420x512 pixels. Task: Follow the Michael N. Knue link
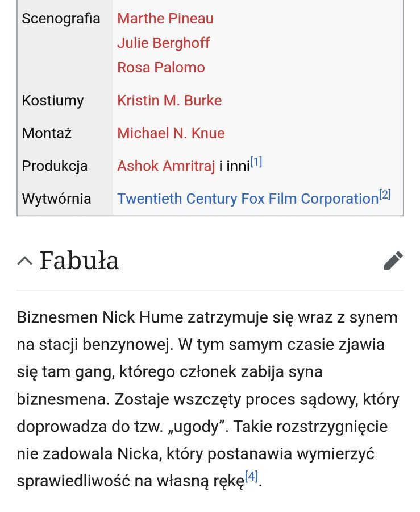(x=171, y=133)
